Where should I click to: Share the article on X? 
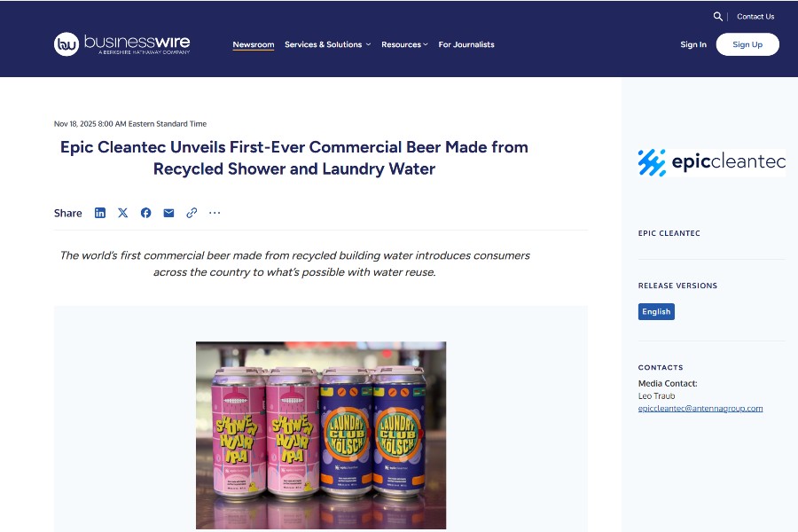tap(123, 213)
